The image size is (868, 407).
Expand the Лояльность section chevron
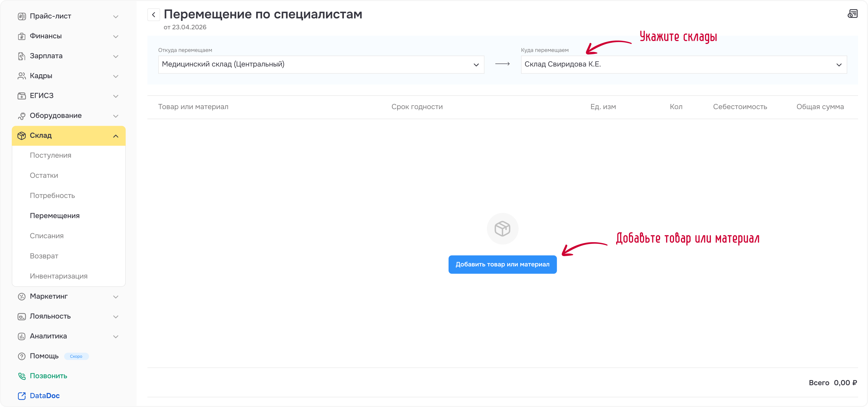pos(116,317)
